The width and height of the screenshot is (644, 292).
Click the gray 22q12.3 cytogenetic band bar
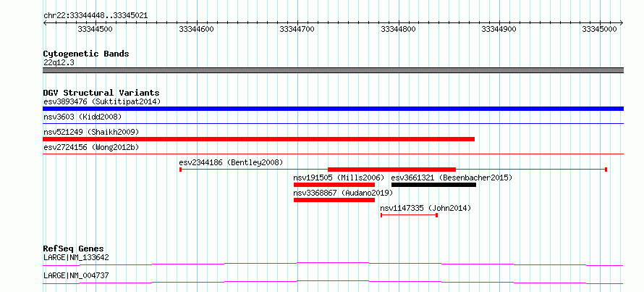(333, 70)
